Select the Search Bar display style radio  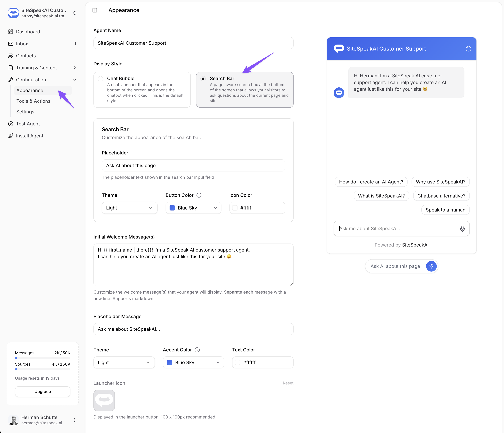tap(203, 79)
